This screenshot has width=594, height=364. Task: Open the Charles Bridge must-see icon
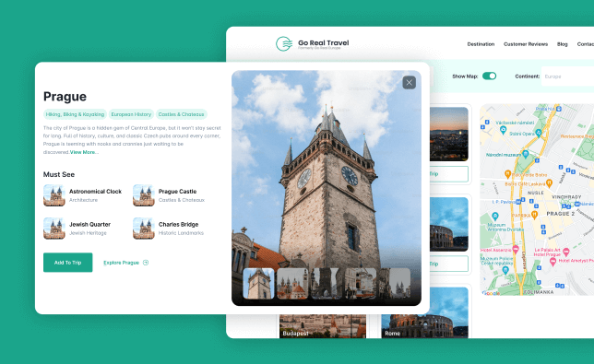[144, 229]
